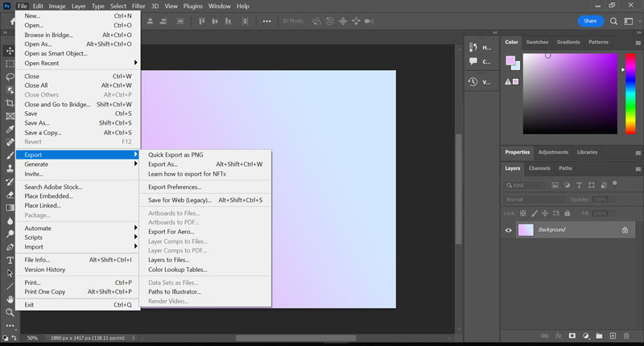The height and width of the screenshot is (346, 644).
Task: Switch to the Swatches tab
Action: point(536,42)
